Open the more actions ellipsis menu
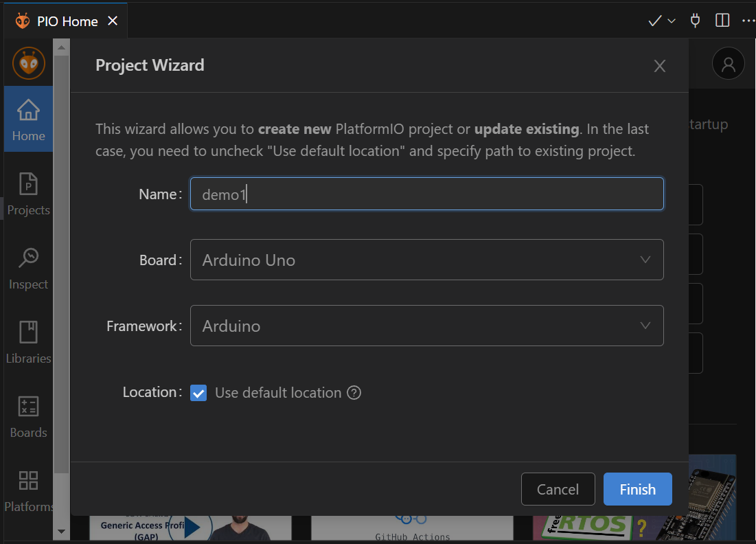This screenshot has height=544, width=756. pyautogui.click(x=748, y=21)
